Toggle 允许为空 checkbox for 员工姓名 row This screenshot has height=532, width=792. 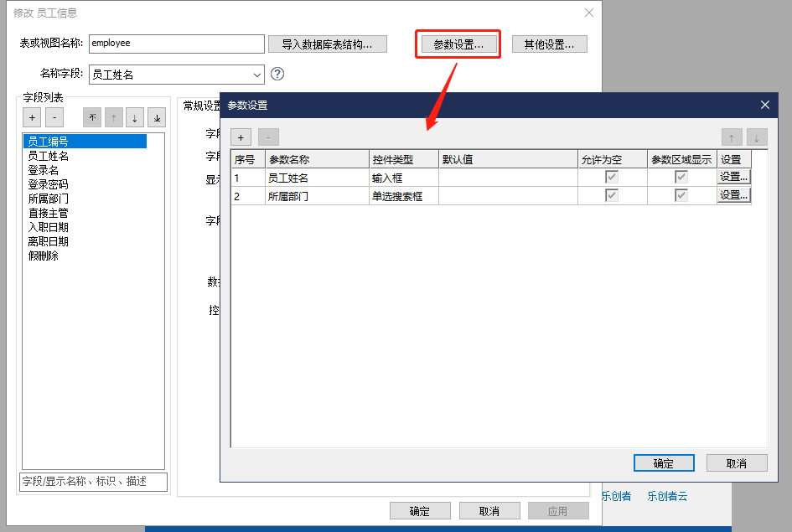point(613,177)
